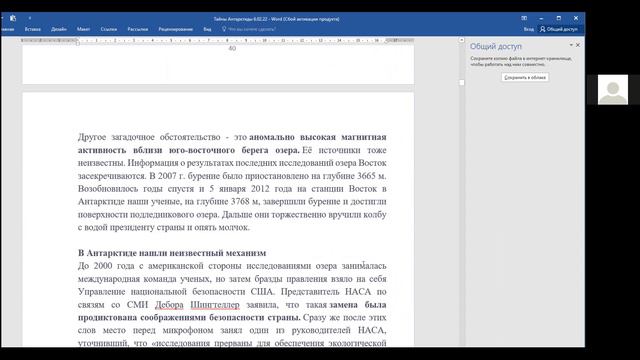Image resolution: width=640 pixels, height=360 pixels.
Task: Click the underlined word 'Дебора'
Action: point(169,304)
